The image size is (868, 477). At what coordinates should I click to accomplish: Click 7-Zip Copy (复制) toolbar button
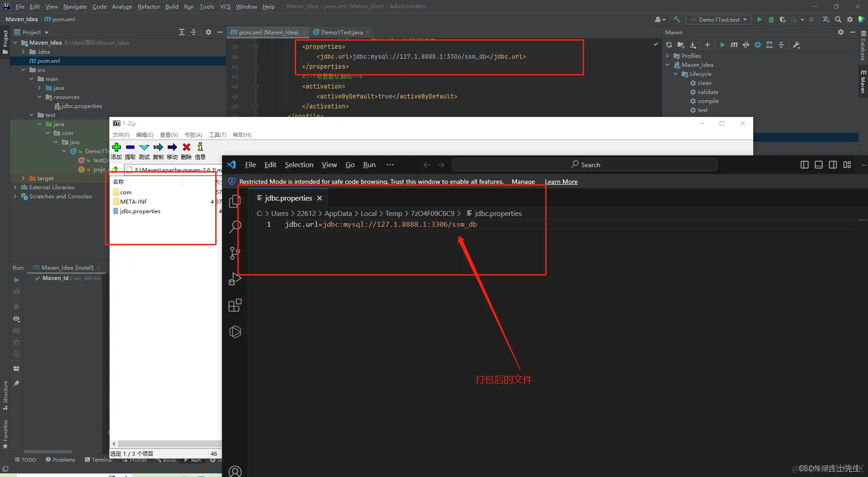tap(158, 151)
